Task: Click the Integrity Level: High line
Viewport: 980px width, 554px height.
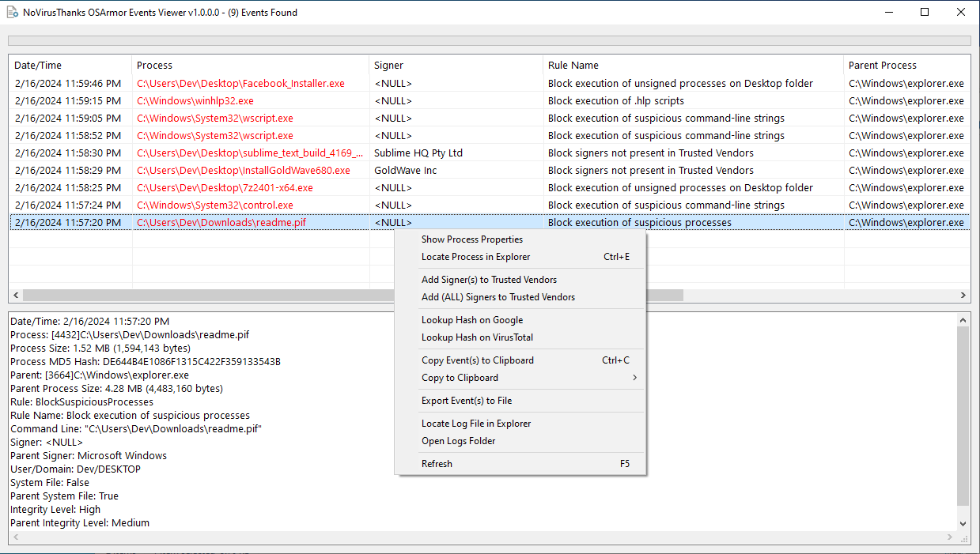Action: (x=55, y=510)
